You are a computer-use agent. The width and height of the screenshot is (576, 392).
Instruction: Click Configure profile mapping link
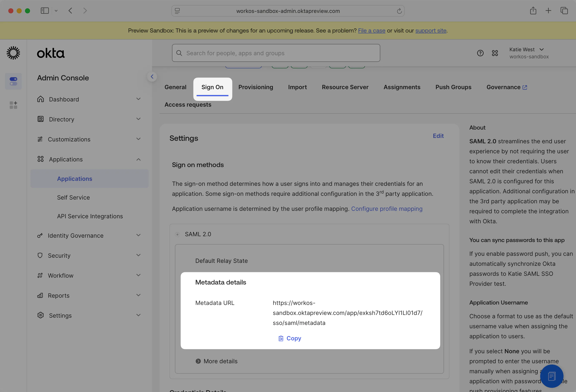pos(387,209)
